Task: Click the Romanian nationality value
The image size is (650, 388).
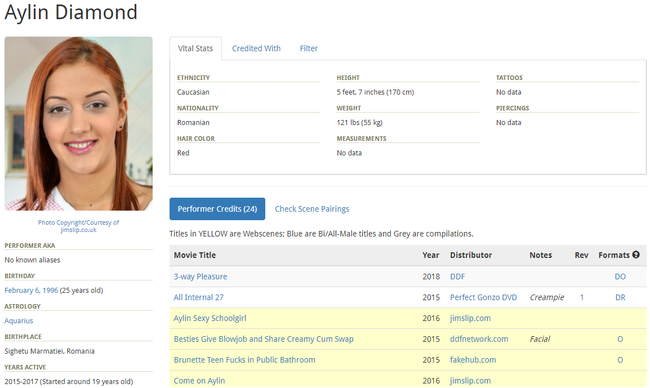Action: pos(193,122)
